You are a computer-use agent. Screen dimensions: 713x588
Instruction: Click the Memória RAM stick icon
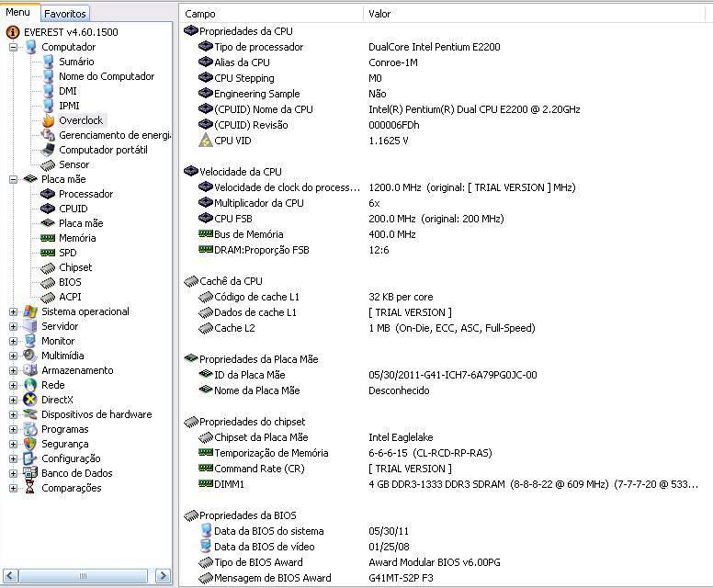click(x=48, y=238)
